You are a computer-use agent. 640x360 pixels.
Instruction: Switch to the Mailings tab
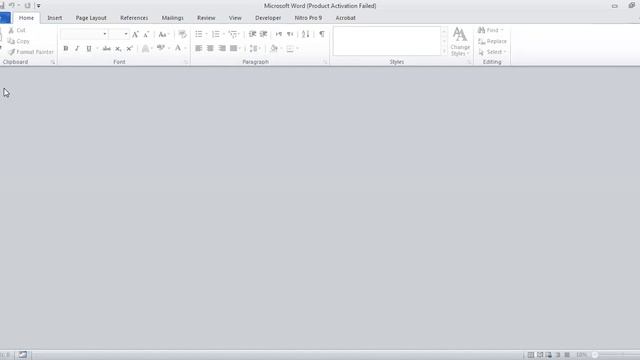click(172, 18)
